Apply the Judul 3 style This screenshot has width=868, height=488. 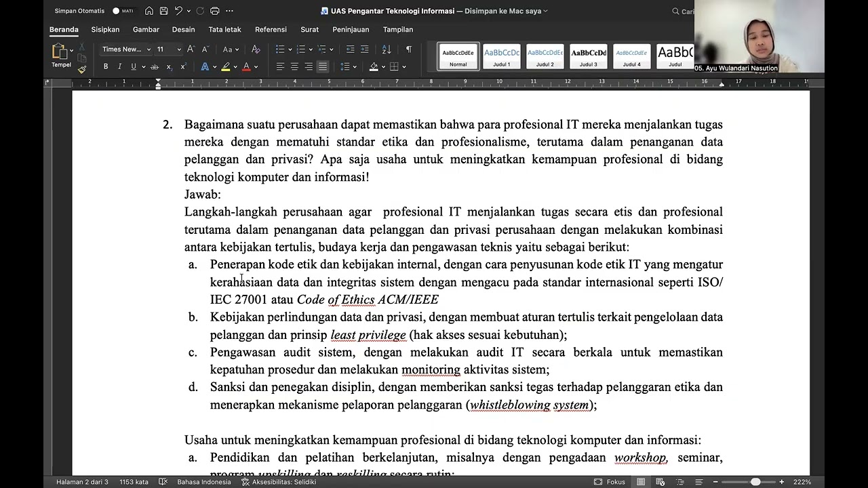click(x=589, y=56)
